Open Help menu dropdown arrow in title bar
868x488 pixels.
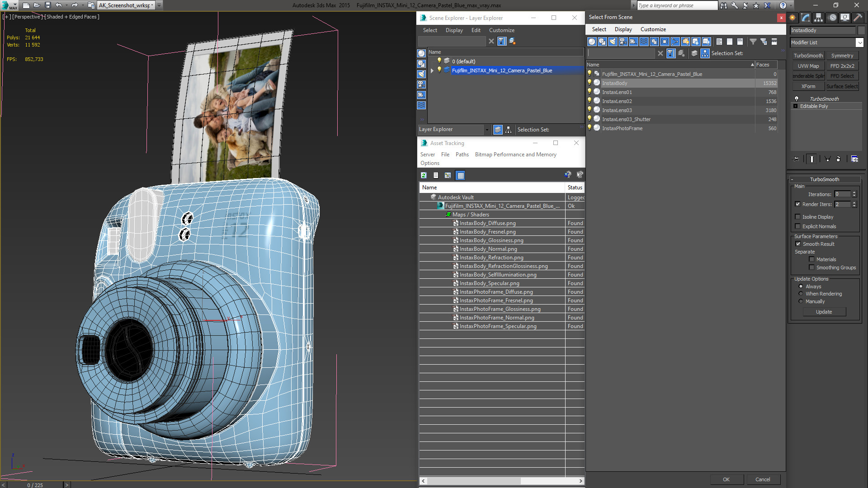pyautogui.click(x=791, y=5)
